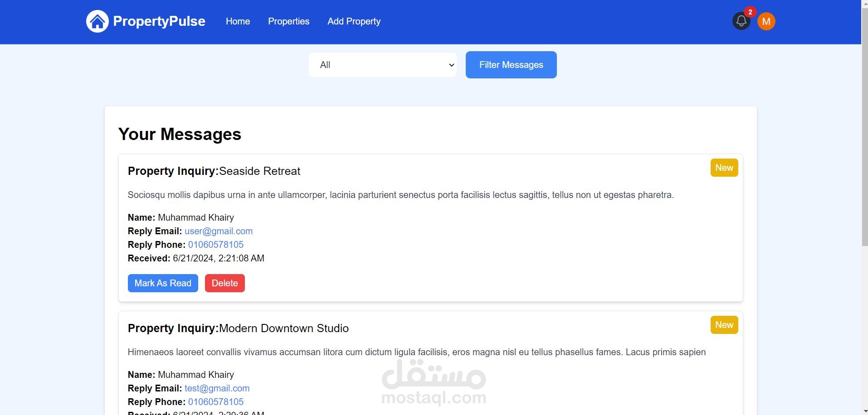This screenshot has height=415, width=868.
Task: Expand the All message filter dropdown
Action: [383, 65]
